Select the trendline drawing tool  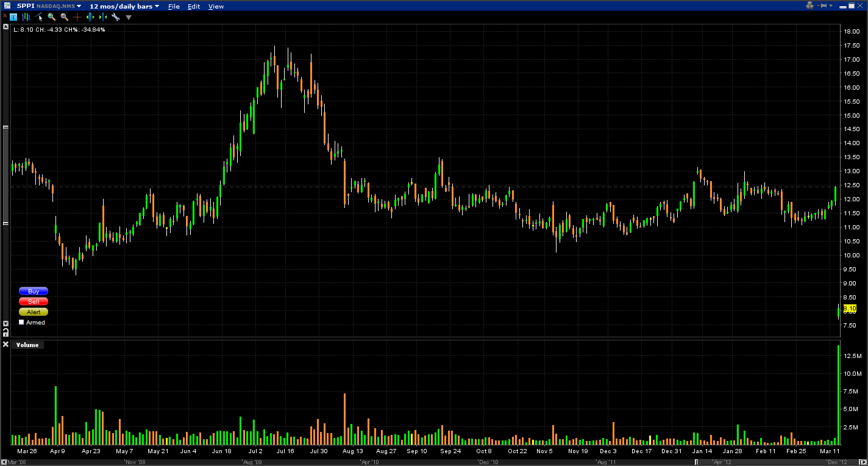click(39, 17)
